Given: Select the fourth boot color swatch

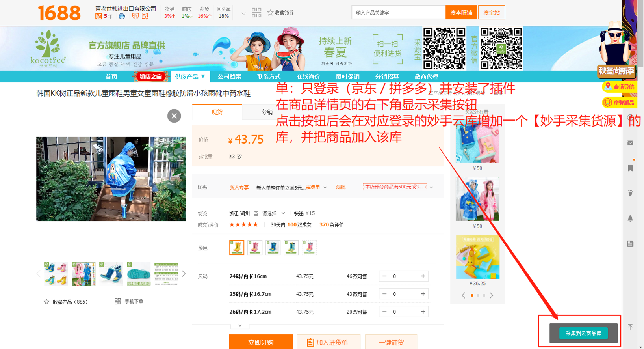Looking at the screenshot, I should point(291,248).
